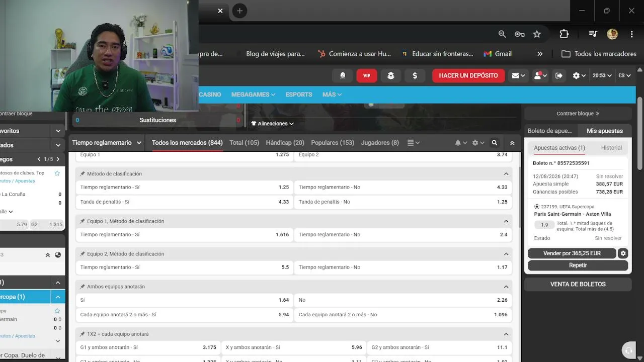644x362 pixels.
Task: Open the ESPORTS section
Action: (x=299, y=95)
